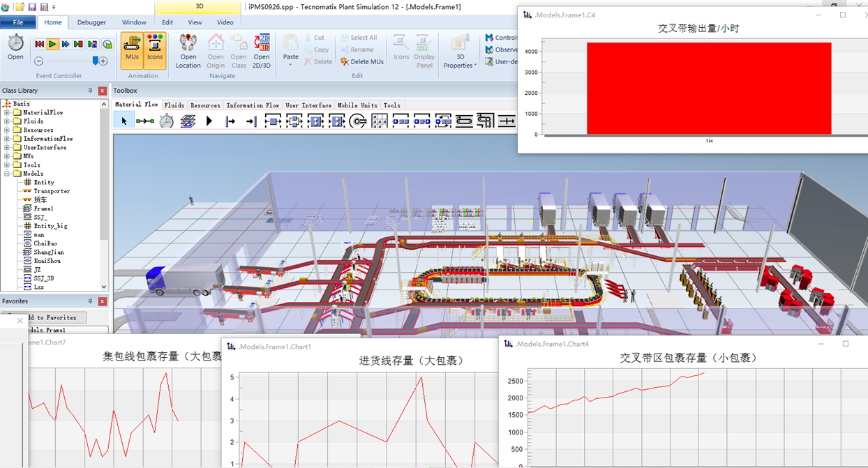Screen dimensions: 868x468
Task: Expand the UserInterface folder
Action: pyautogui.click(x=7, y=147)
